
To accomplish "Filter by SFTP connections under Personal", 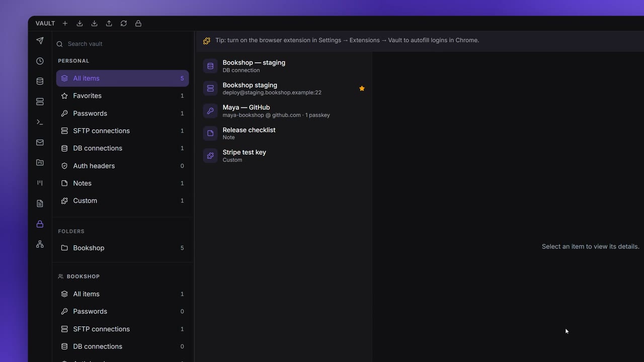I will point(122,131).
